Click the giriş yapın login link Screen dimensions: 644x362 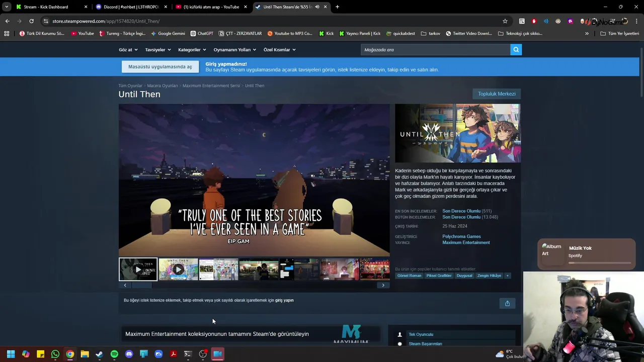pyautogui.click(x=284, y=300)
